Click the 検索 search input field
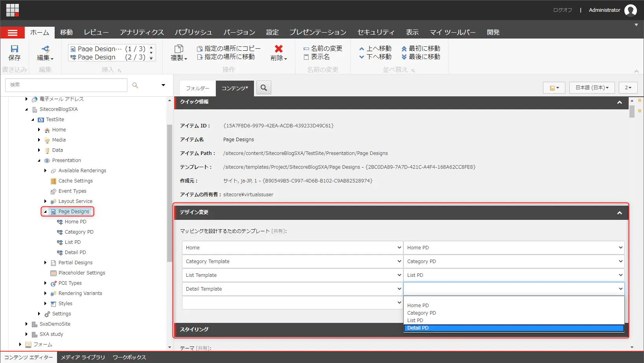The height and width of the screenshot is (363, 644). 66,85
